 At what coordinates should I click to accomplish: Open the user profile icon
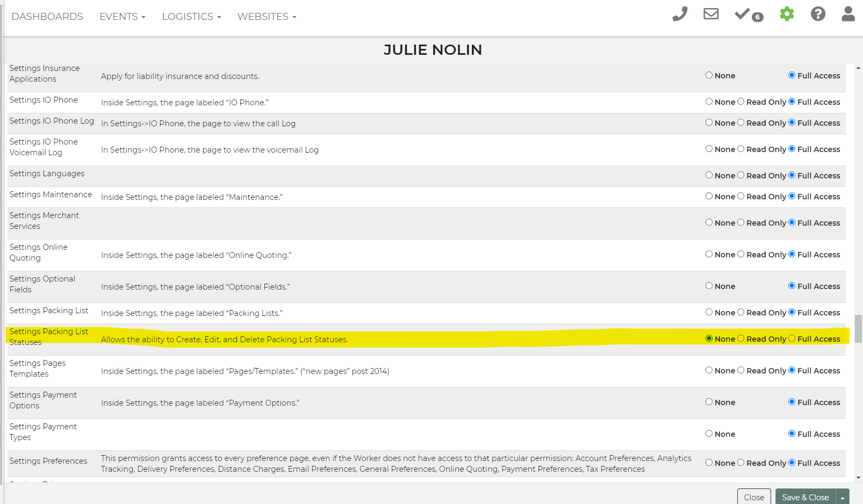[848, 14]
